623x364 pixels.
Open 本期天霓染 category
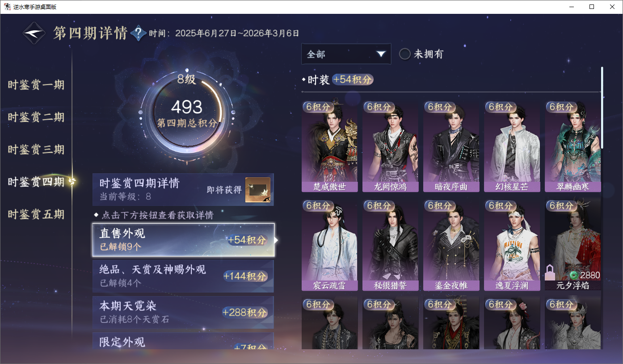pos(183,312)
